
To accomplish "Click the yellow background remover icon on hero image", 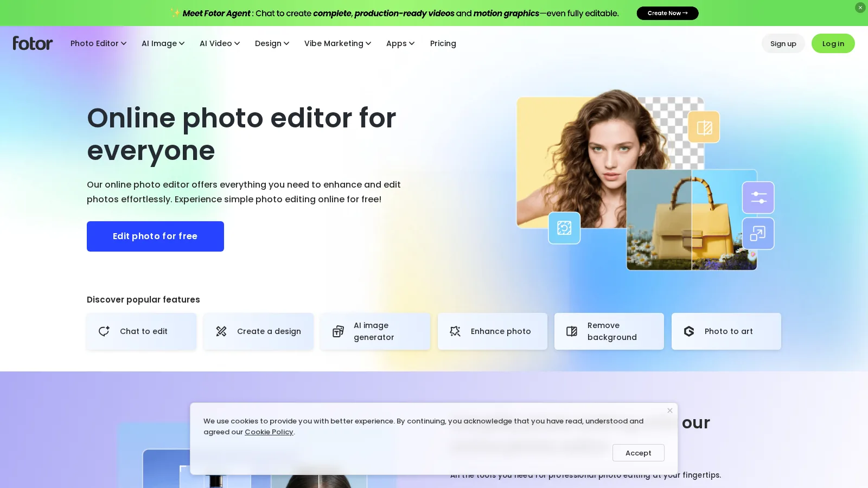I will (x=704, y=127).
